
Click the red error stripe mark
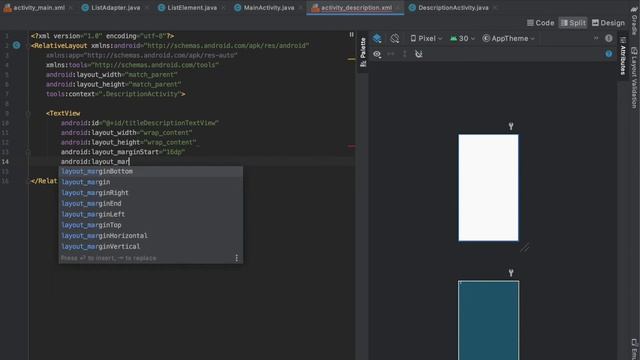tap(351, 146)
